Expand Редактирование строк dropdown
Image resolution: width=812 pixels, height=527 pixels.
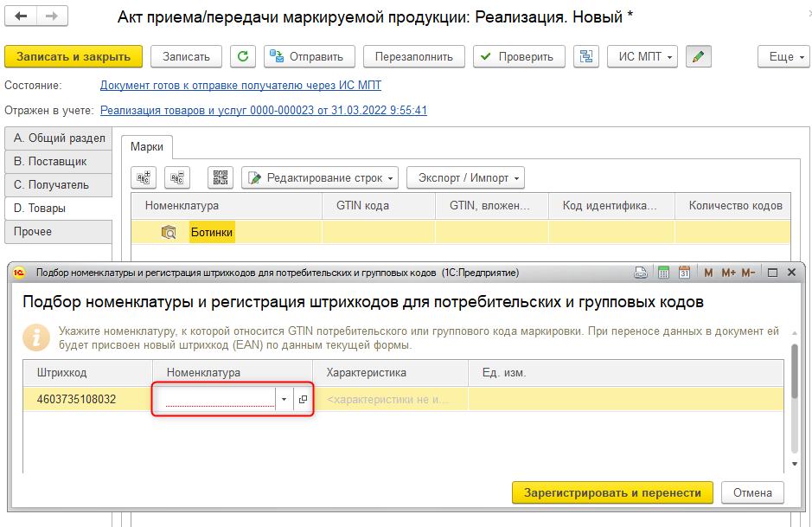click(x=320, y=177)
